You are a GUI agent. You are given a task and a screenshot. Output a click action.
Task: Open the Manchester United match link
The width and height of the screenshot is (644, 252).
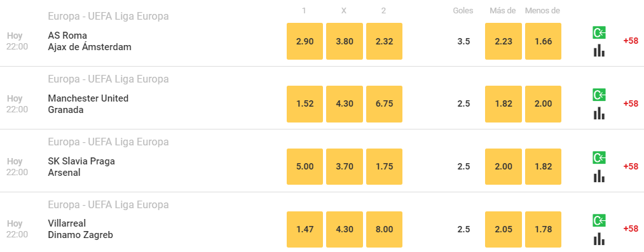coord(88,104)
